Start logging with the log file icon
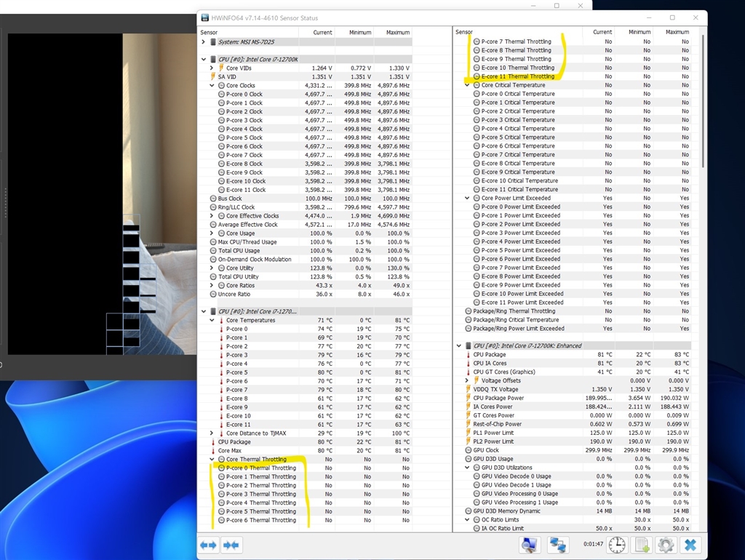The image size is (745, 560). [642, 545]
